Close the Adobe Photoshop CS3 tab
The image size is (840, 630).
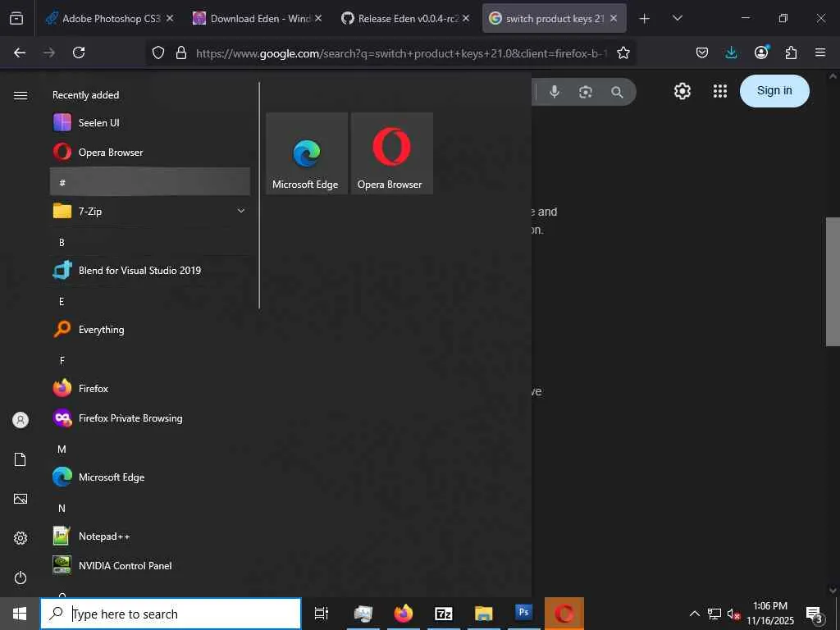pos(170,18)
